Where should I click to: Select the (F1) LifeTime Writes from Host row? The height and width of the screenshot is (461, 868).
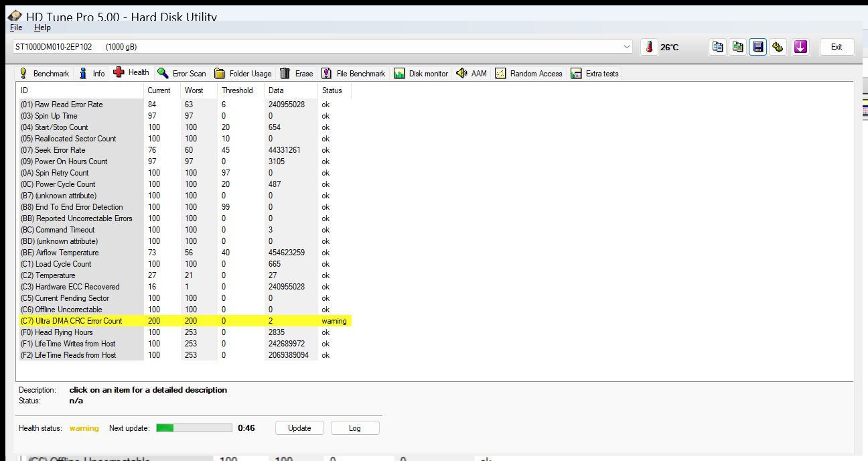[184, 344]
